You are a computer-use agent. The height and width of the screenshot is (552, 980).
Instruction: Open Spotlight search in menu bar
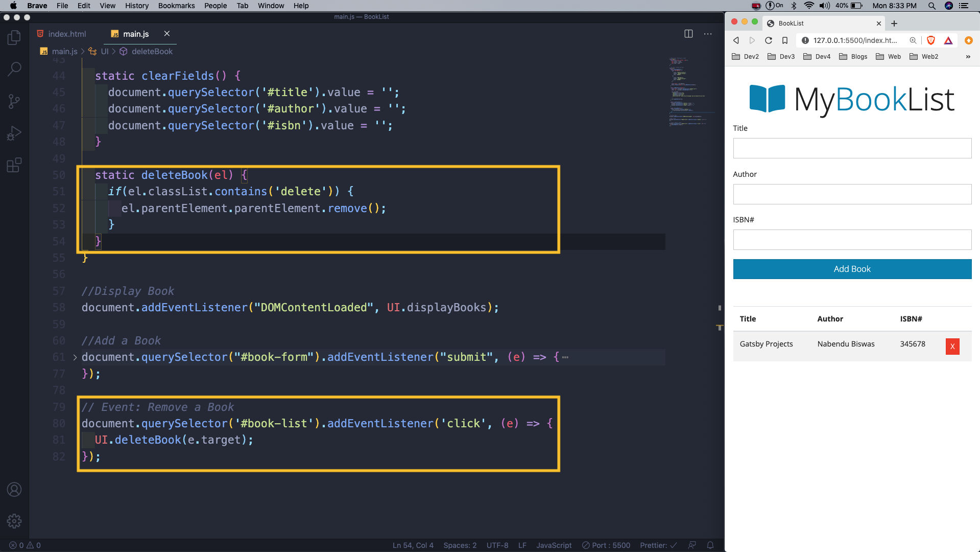(x=932, y=6)
